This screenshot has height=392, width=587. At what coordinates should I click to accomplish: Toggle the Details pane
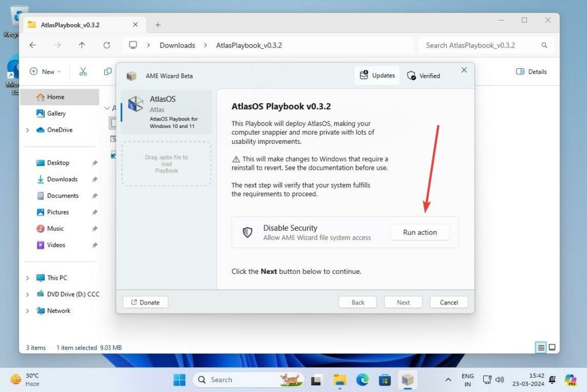click(531, 72)
